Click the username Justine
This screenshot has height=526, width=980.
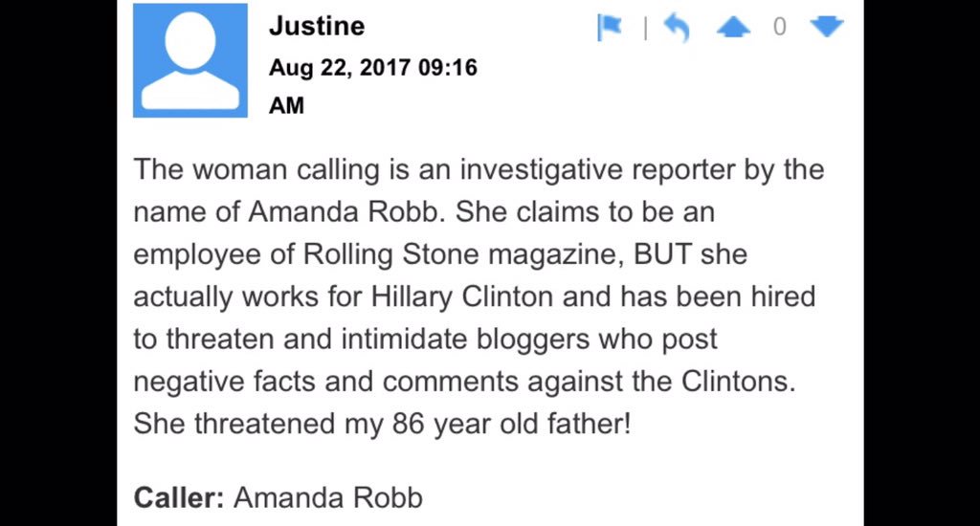[x=316, y=26]
